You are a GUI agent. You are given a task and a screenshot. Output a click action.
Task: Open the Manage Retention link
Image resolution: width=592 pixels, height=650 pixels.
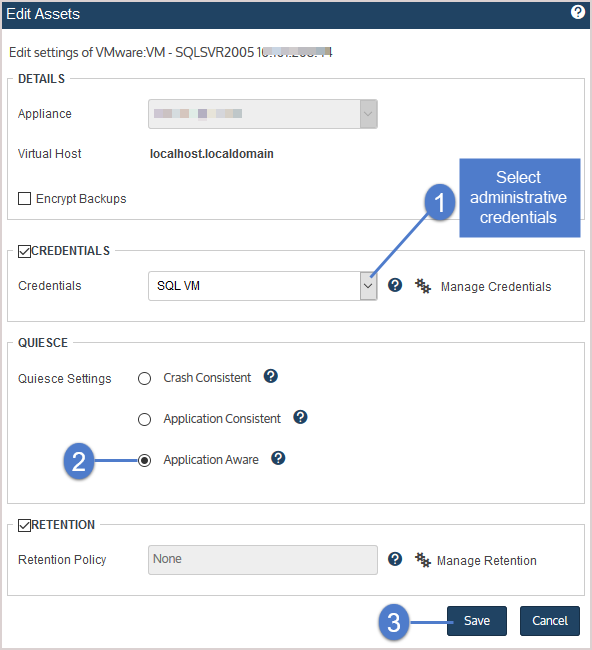coord(487,560)
